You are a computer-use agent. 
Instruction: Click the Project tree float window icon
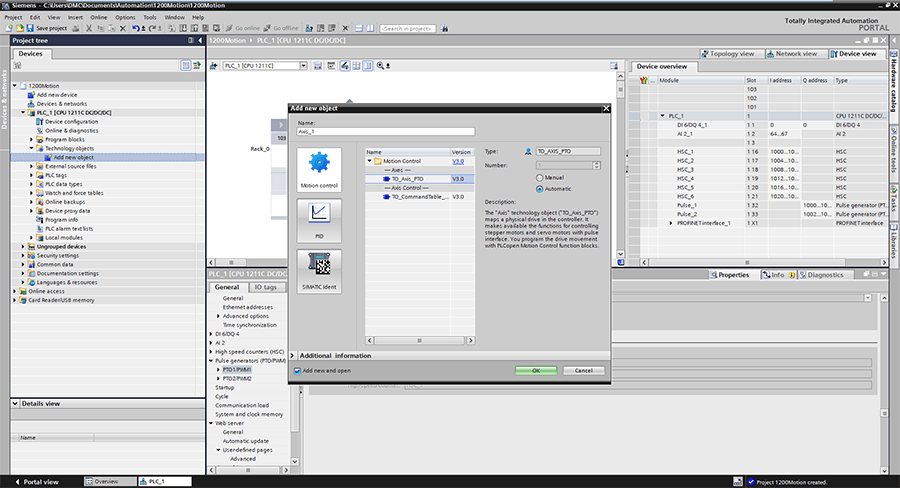tap(191, 40)
